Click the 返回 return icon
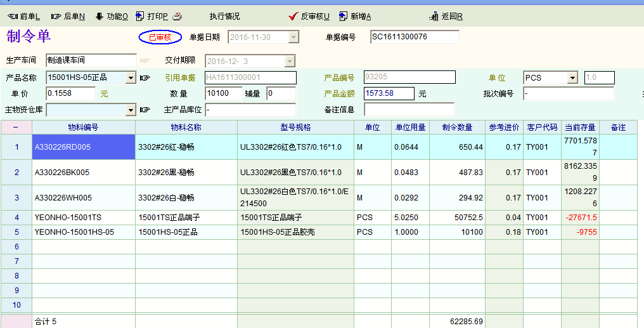Image resolution: width=644 pixels, height=328 pixels. pyautogui.click(x=434, y=16)
